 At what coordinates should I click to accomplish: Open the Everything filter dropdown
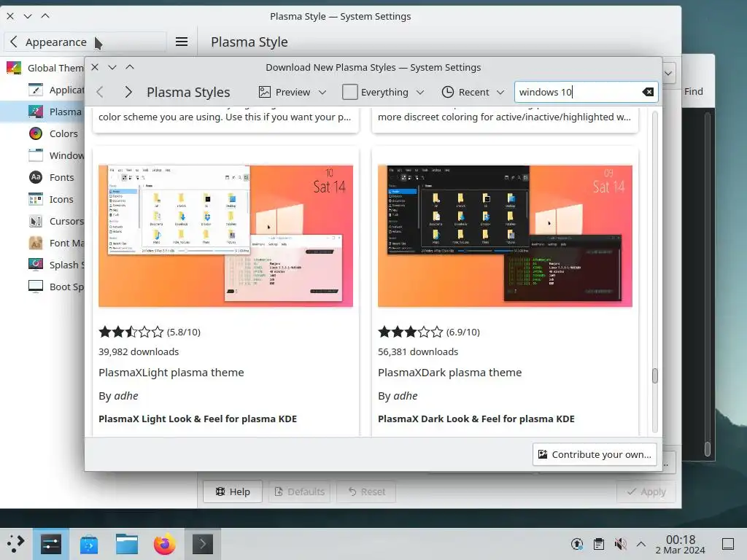click(x=383, y=92)
